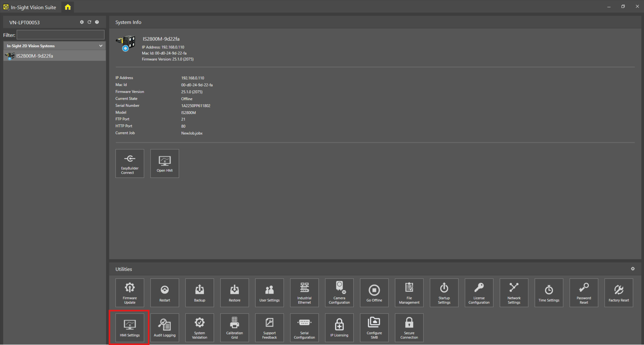Screen dimensions: 644x345
Task: Open Industrial Ethernet settings
Action: pos(304,293)
